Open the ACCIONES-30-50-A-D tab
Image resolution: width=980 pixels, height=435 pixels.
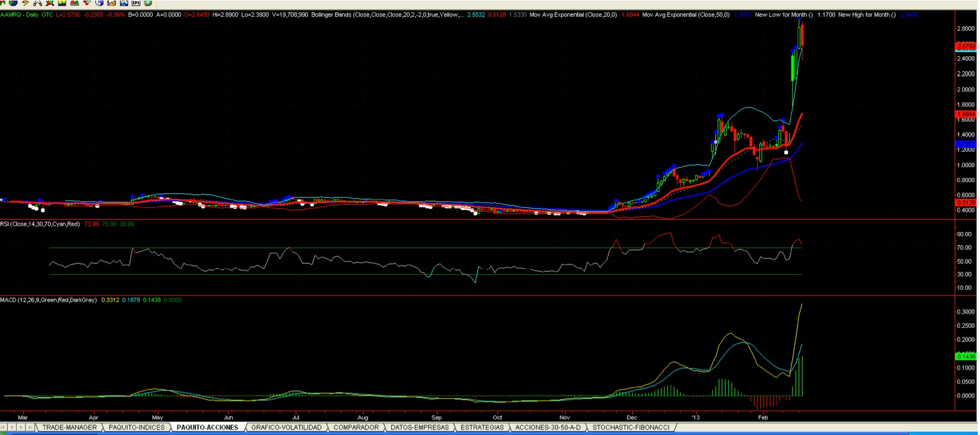548,427
